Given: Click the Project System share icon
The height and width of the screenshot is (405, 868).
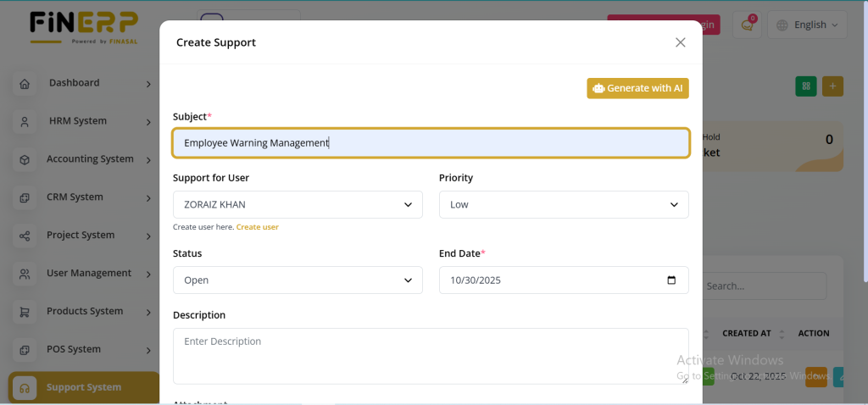Looking at the screenshot, I should [25, 236].
